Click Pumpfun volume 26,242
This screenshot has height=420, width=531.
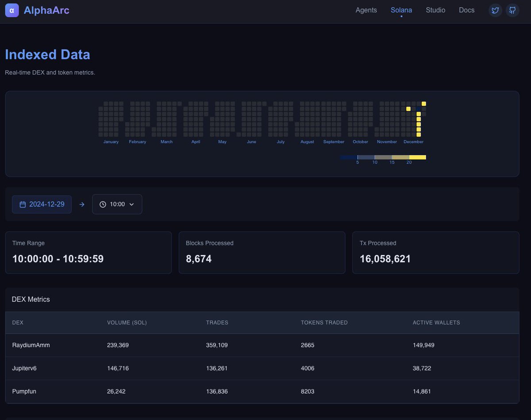(x=116, y=391)
